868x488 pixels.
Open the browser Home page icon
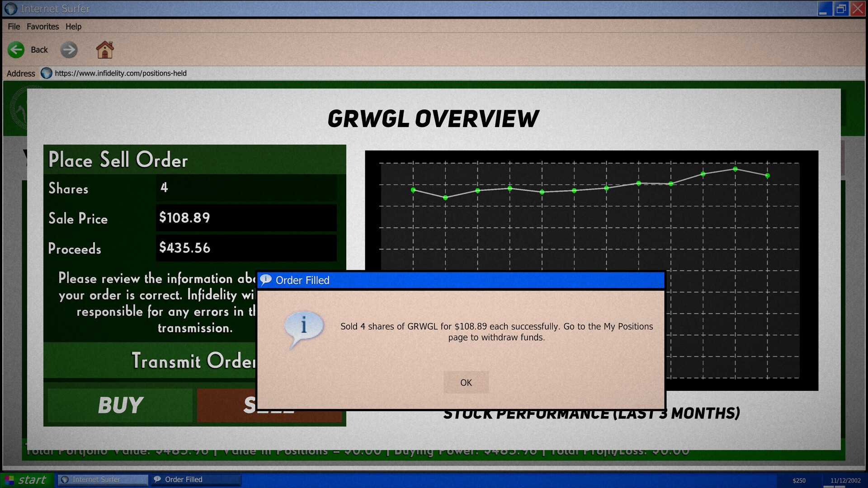click(105, 50)
